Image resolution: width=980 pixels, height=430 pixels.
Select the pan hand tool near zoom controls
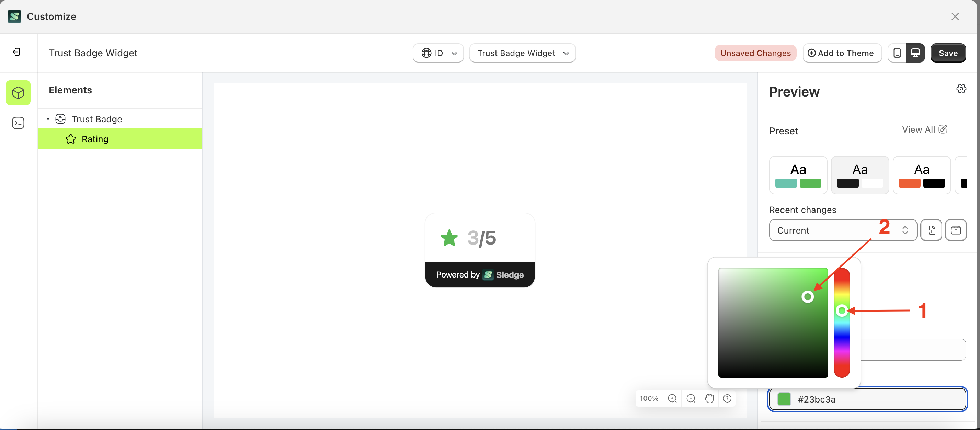pos(709,398)
